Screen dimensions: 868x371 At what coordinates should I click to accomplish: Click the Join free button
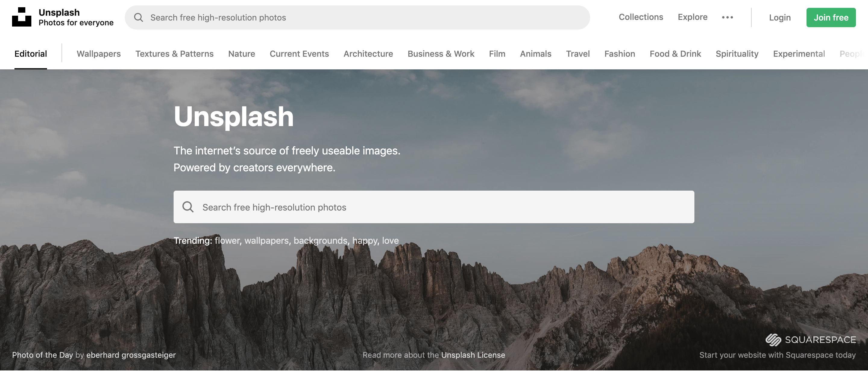click(x=831, y=17)
